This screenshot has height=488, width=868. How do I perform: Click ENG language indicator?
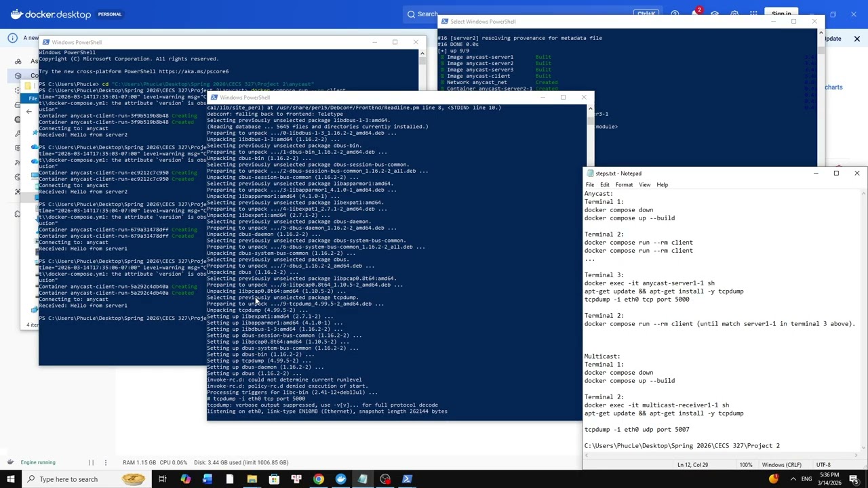coord(806,479)
